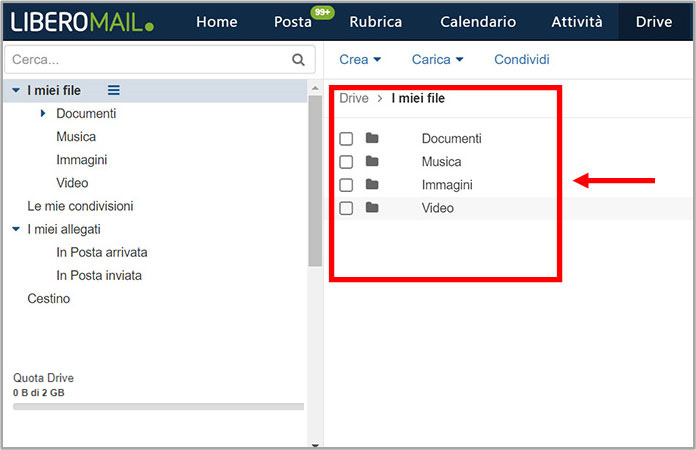Click the Condividi button

(522, 60)
